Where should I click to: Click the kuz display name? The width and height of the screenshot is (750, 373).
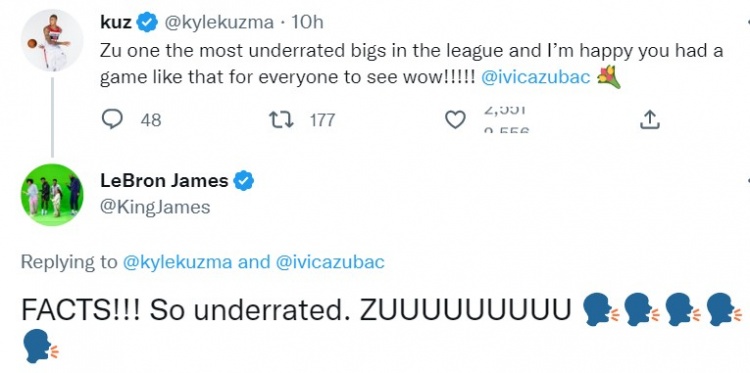116,22
